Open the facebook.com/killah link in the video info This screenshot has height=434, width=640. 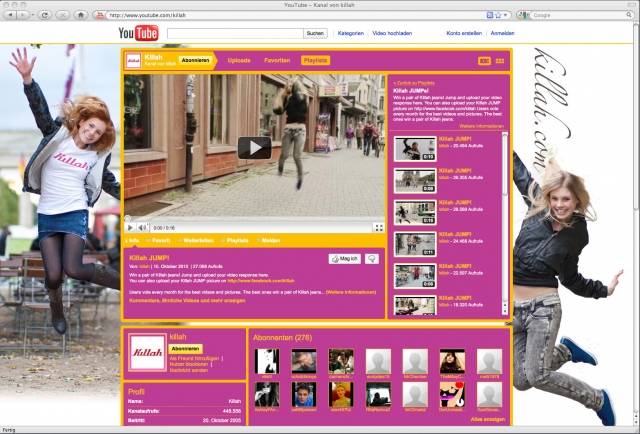pos(261,281)
